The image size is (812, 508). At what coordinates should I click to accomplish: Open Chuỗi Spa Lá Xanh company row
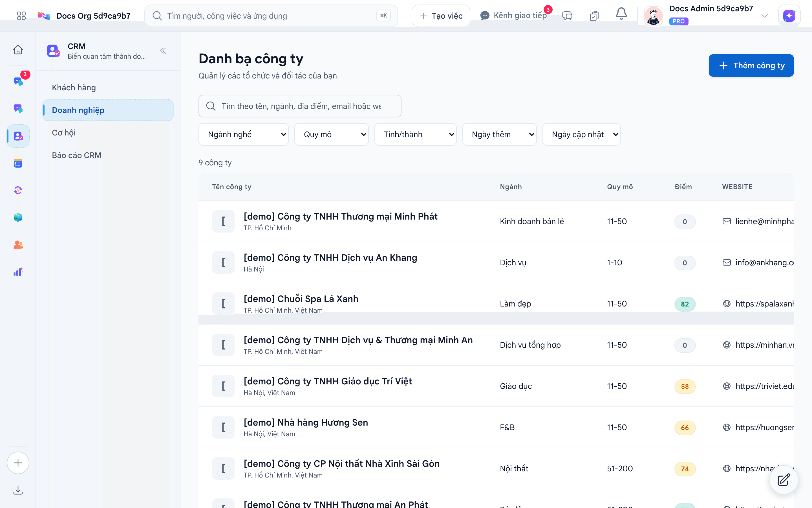pyautogui.click(x=496, y=304)
